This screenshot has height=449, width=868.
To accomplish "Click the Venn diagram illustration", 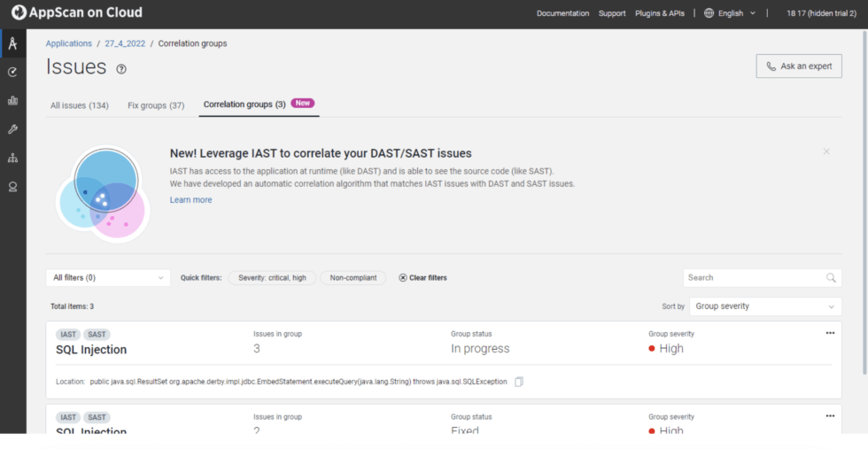I will point(103,194).
